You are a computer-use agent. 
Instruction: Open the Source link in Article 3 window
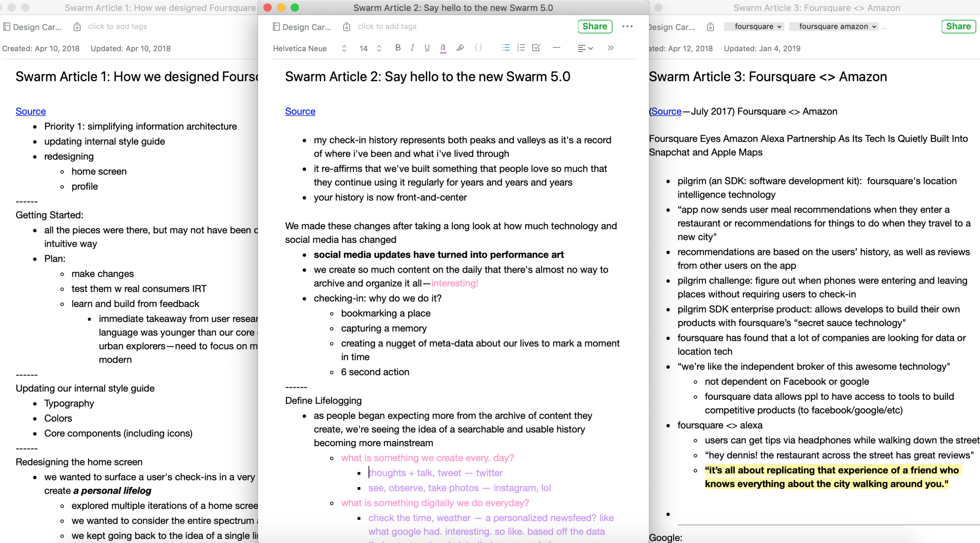(666, 111)
